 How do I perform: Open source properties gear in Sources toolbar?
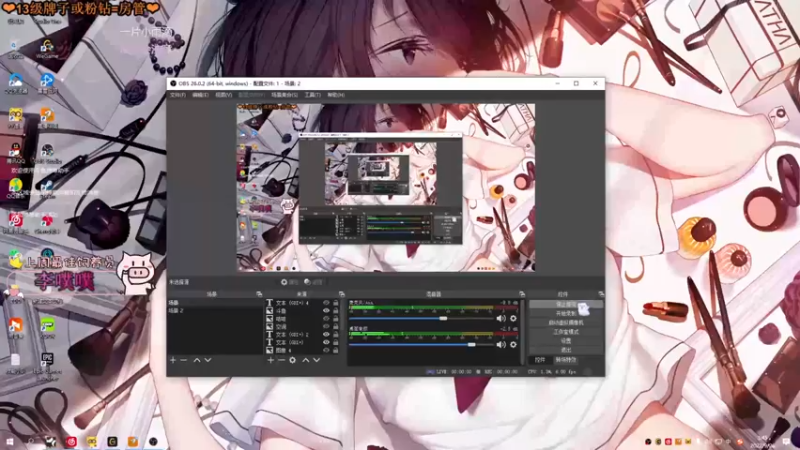(x=292, y=360)
